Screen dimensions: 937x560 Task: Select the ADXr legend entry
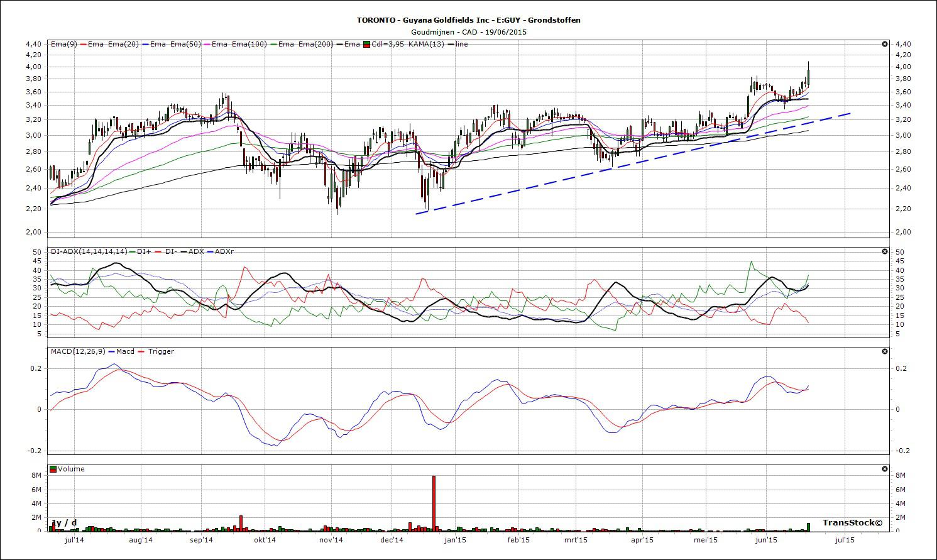220,251
